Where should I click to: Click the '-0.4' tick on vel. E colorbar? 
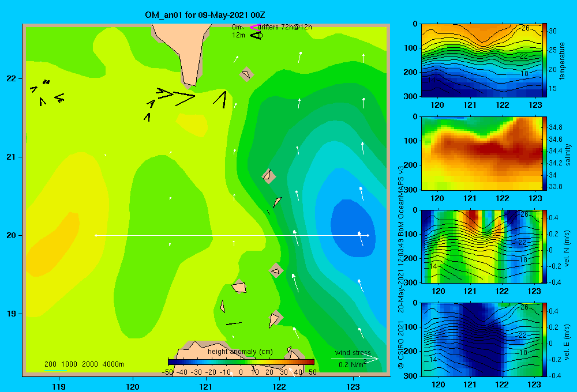coord(554,375)
